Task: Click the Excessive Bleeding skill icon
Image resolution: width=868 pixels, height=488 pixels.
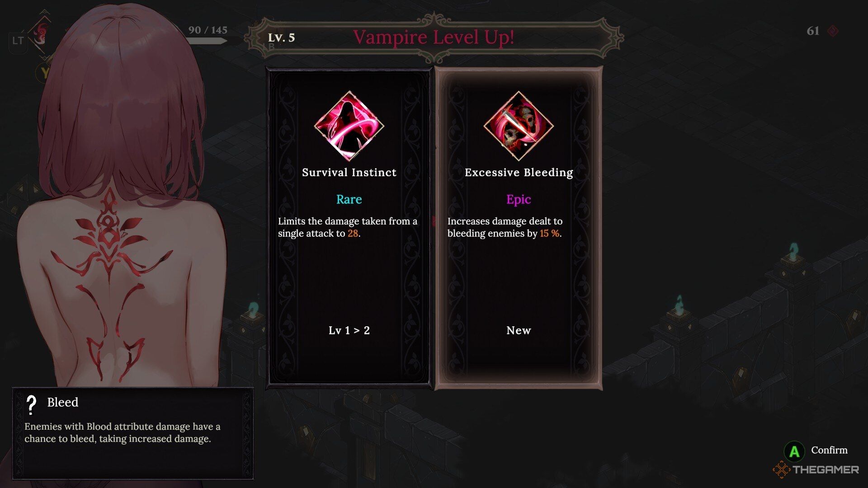Action: click(x=519, y=126)
